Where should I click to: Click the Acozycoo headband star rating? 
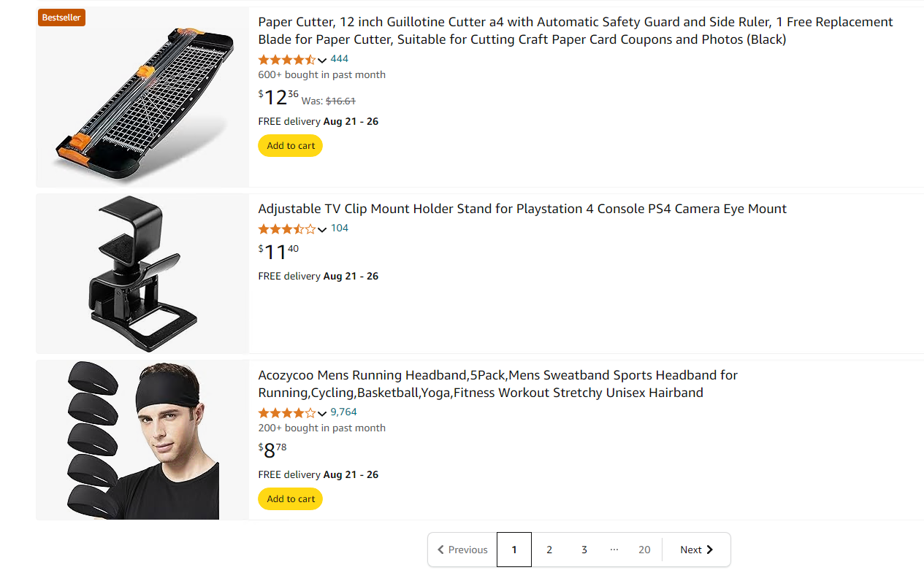point(287,412)
